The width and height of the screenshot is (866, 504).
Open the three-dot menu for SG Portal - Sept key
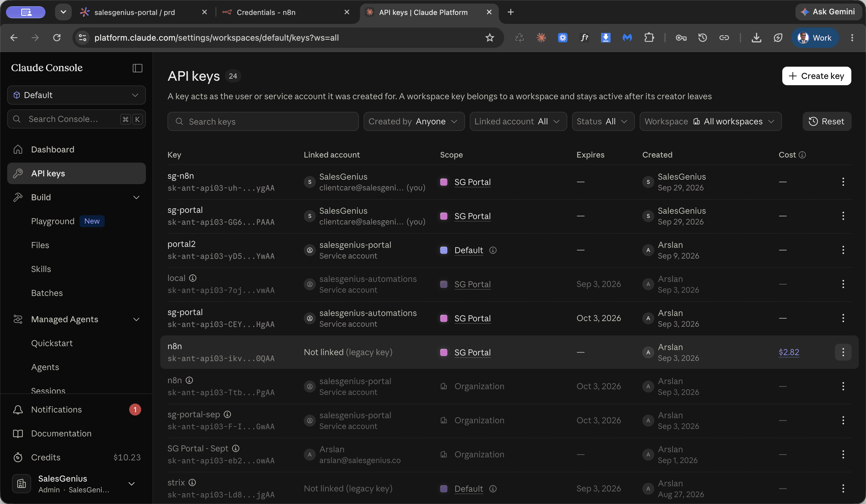pyautogui.click(x=843, y=454)
